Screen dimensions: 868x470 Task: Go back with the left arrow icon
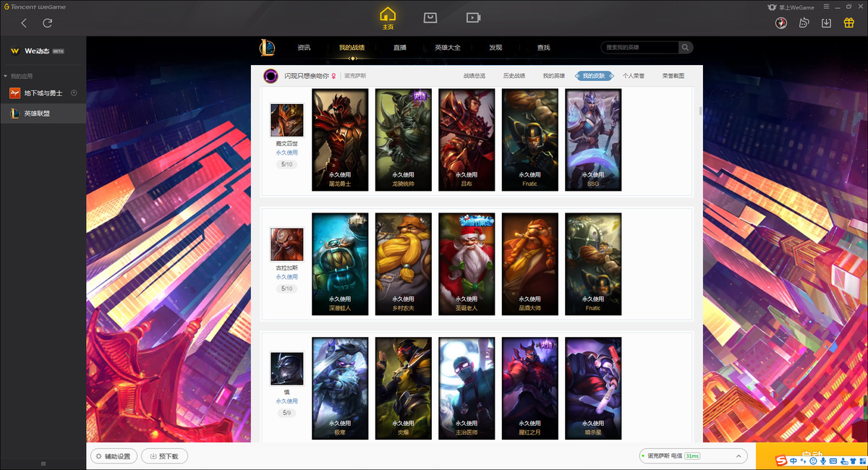click(24, 23)
